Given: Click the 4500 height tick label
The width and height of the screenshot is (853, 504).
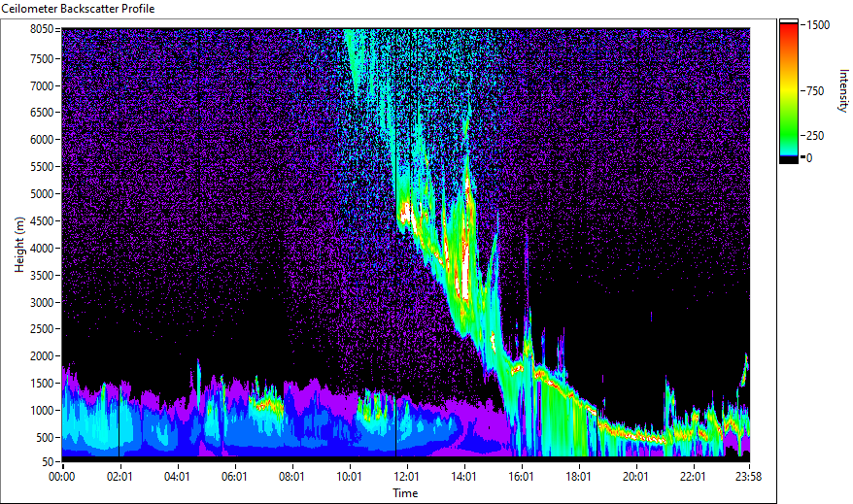Looking at the screenshot, I should [x=42, y=221].
